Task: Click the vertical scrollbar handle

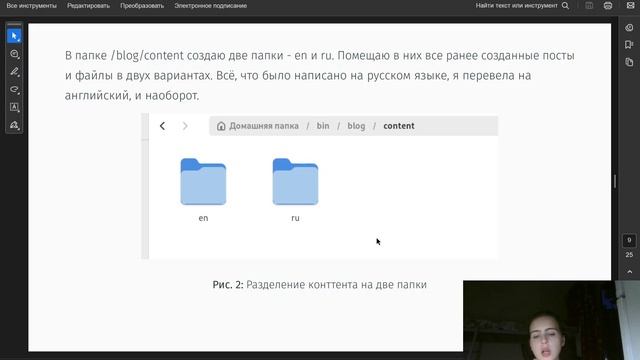Action: [x=615, y=181]
